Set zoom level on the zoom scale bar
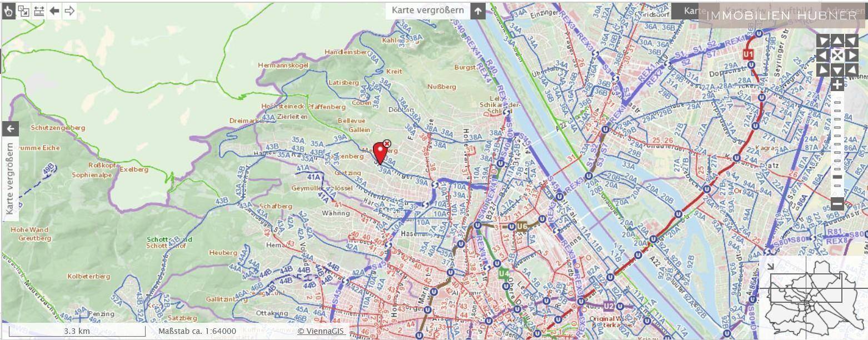The height and width of the screenshot is (340, 868). click(837, 144)
